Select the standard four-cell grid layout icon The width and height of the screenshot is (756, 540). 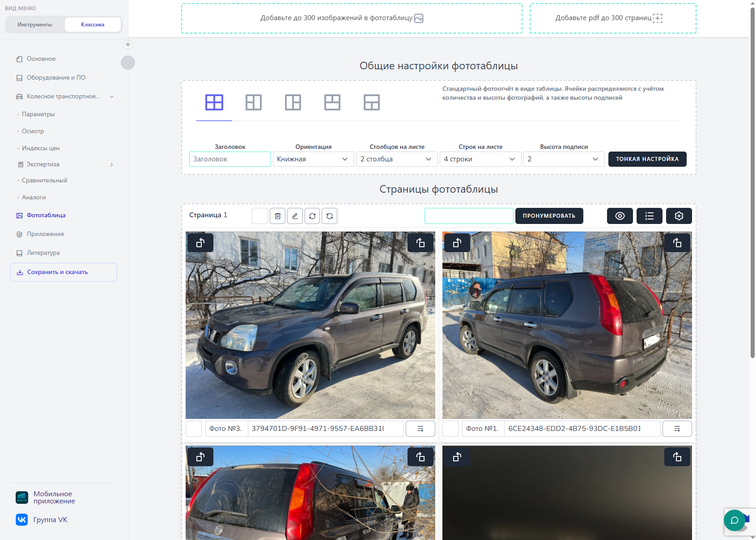pyautogui.click(x=214, y=102)
